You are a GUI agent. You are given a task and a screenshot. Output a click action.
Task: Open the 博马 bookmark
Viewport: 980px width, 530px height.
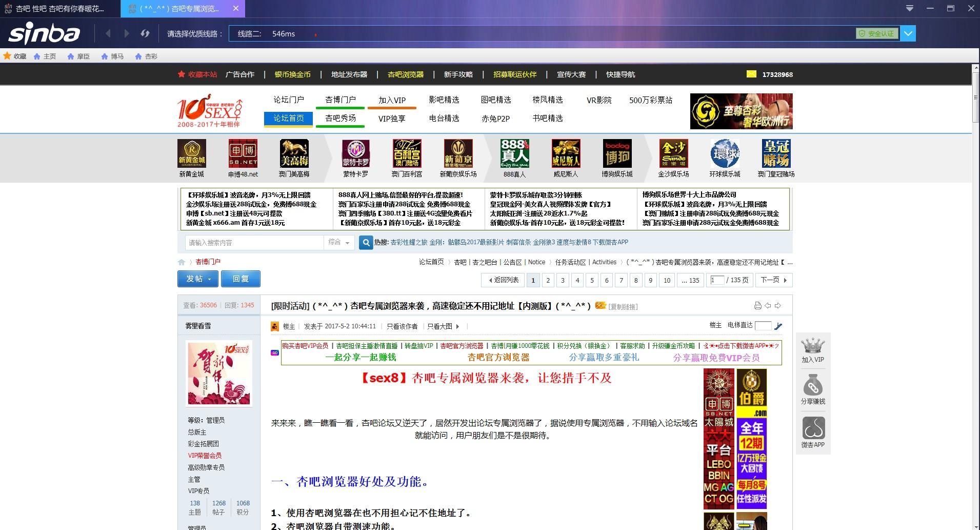[112, 56]
